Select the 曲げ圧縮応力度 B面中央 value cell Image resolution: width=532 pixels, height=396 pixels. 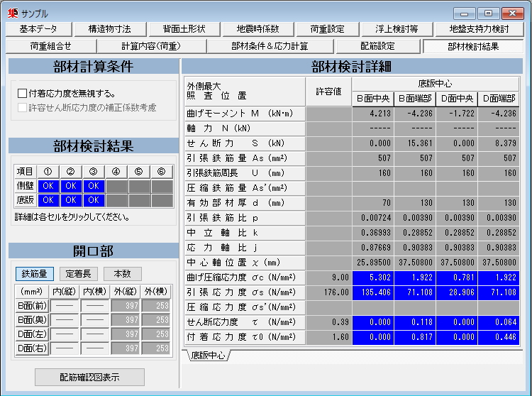pyautogui.click(x=373, y=277)
